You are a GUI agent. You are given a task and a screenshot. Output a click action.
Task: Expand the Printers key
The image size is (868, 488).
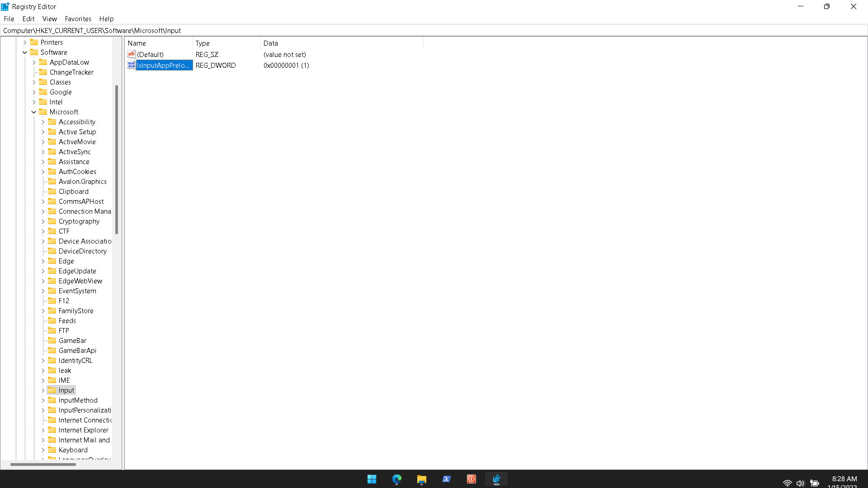point(25,42)
